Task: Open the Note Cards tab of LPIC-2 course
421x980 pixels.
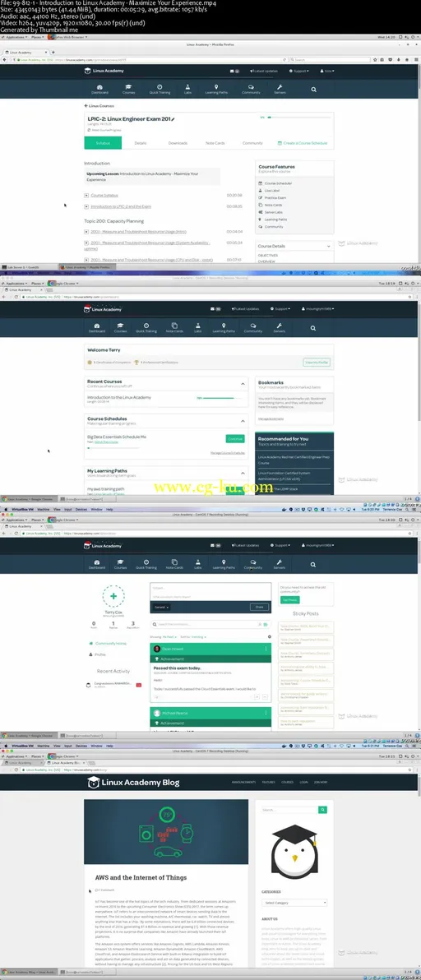Action: pos(215,143)
